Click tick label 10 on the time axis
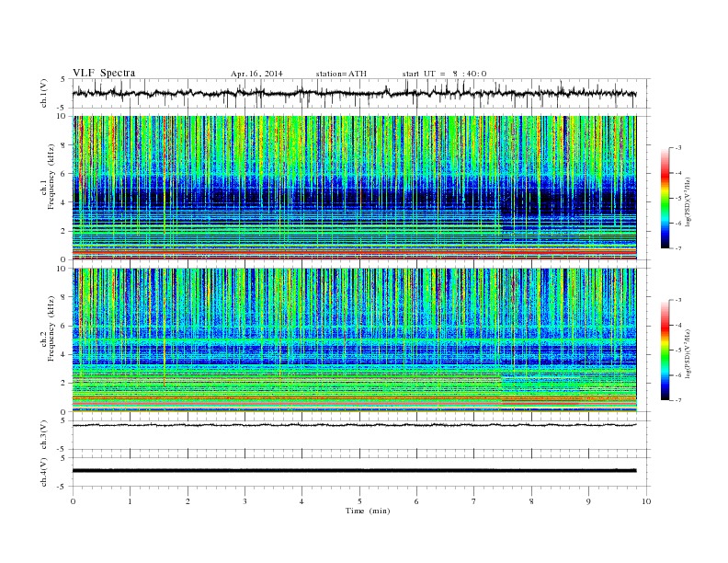Viewport: 728px width, 563px height. click(646, 501)
